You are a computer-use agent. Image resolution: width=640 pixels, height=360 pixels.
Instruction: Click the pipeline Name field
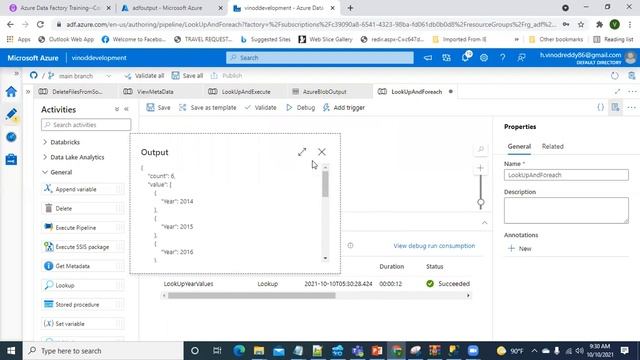click(566, 175)
